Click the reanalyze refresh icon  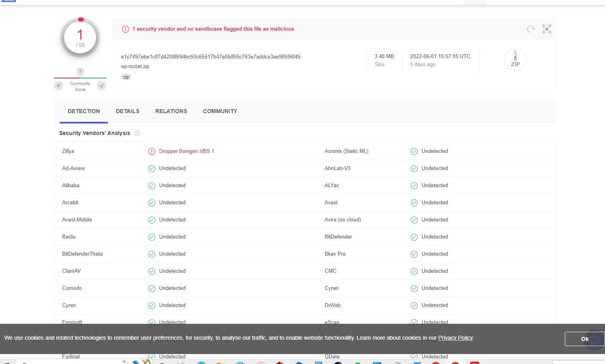click(x=531, y=29)
